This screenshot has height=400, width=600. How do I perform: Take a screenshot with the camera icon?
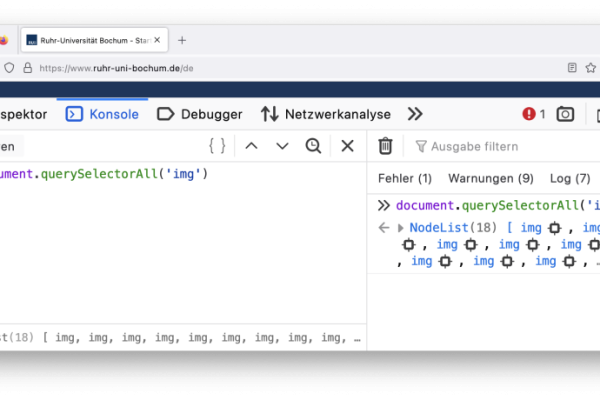coord(565,114)
